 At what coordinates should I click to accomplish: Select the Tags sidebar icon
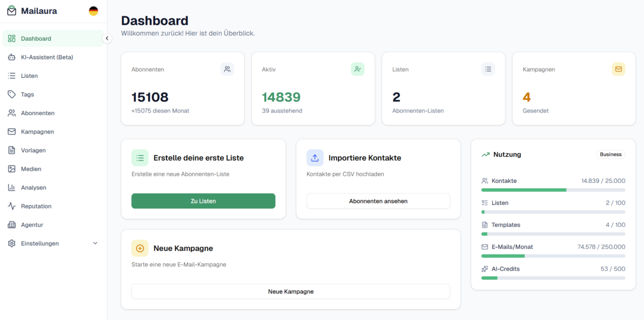[11, 94]
